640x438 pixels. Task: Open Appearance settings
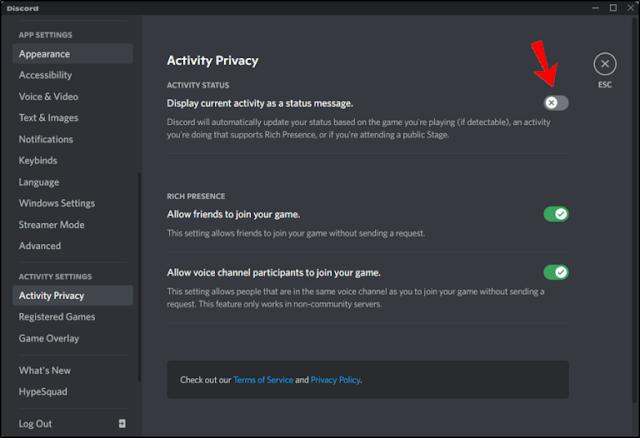pos(73,54)
